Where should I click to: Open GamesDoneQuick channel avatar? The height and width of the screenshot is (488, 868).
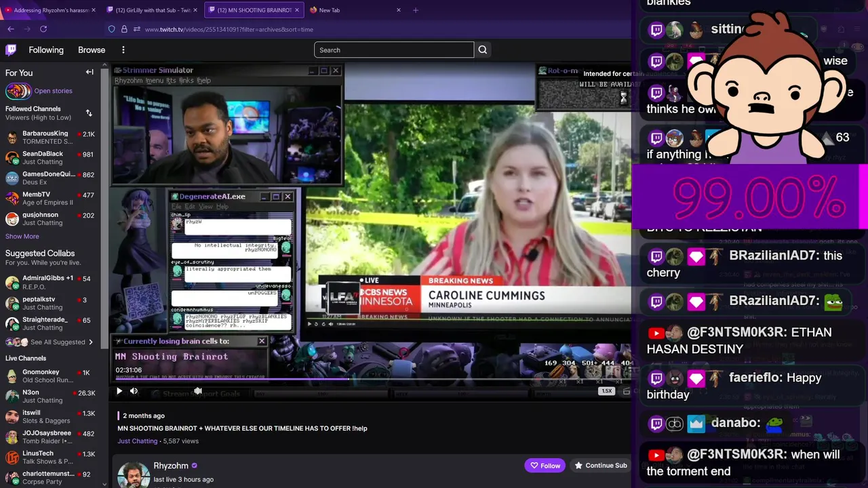click(x=12, y=178)
